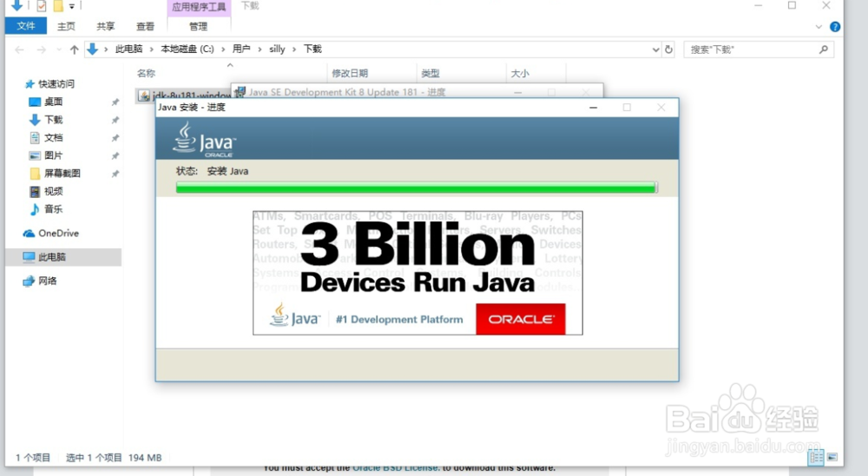Click 本地磁盘 (C:) in the address path
Viewport: 868px width, 476px height.
pyautogui.click(x=187, y=49)
